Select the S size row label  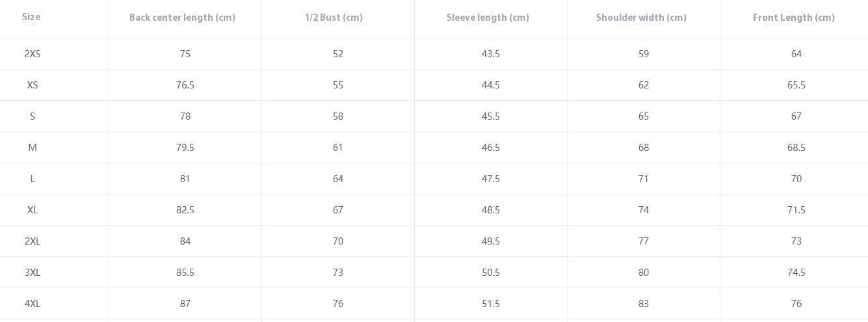click(x=33, y=116)
